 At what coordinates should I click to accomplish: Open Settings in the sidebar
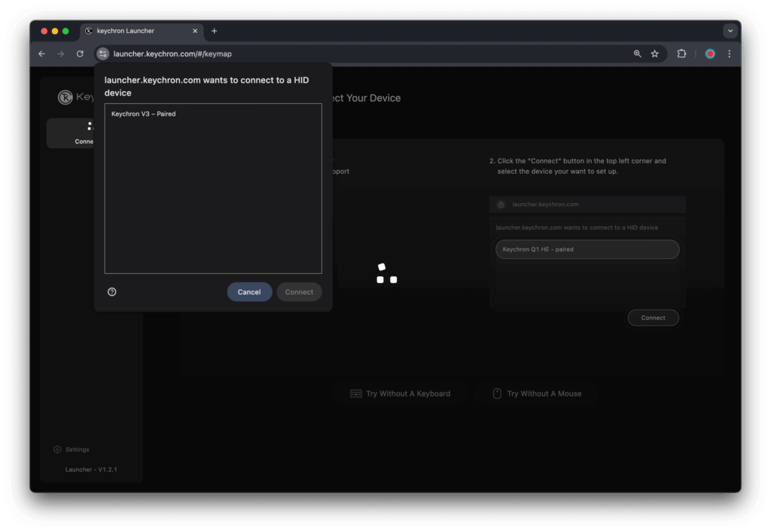pyautogui.click(x=72, y=449)
